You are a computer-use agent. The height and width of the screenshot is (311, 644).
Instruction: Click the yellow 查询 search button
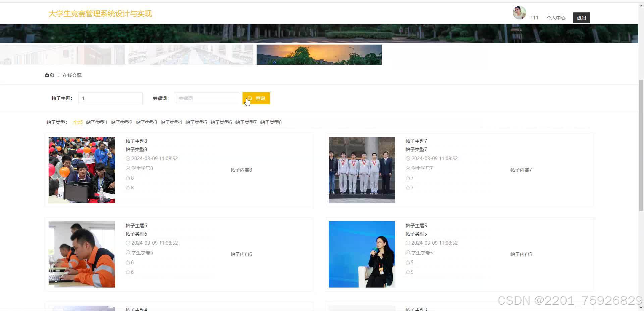(256, 98)
